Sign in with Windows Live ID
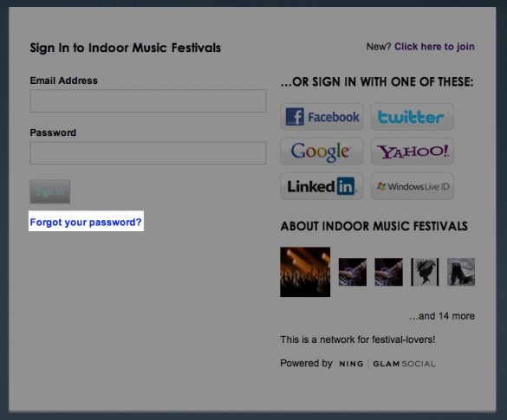This screenshot has height=420, width=507. [x=413, y=186]
